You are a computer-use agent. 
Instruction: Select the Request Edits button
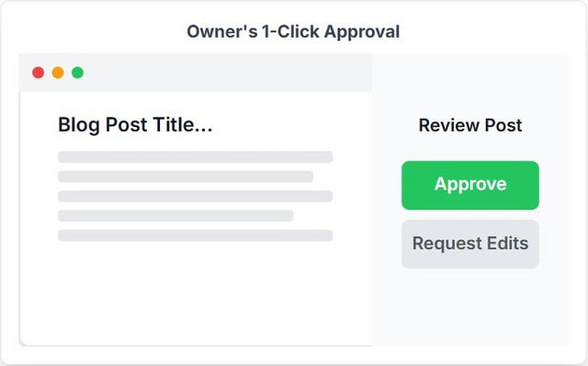click(x=470, y=244)
